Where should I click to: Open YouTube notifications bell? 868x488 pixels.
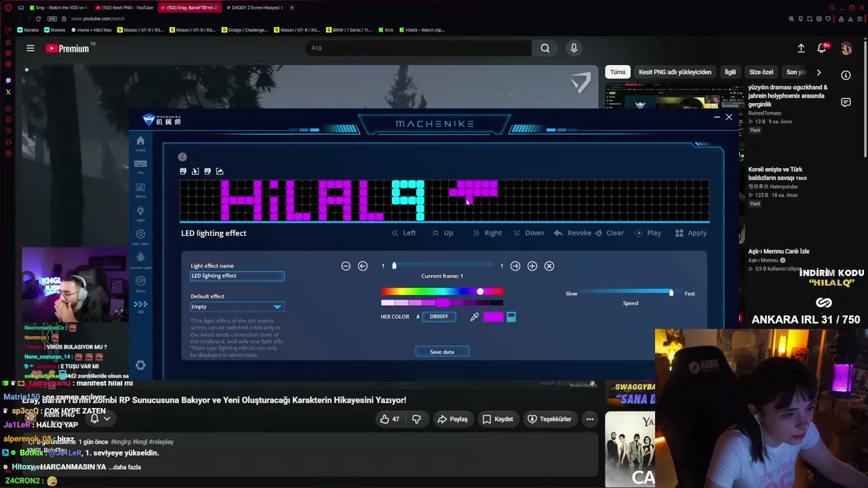click(823, 48)
